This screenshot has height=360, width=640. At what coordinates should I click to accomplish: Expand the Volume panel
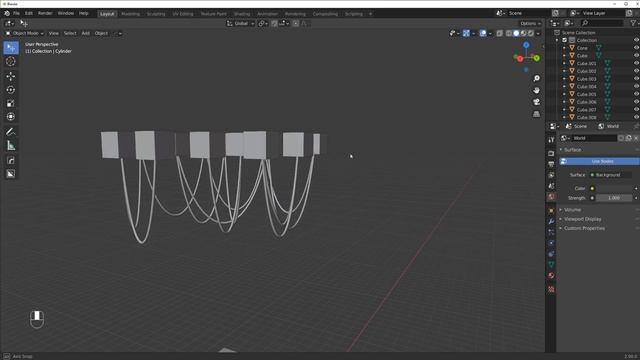(572, 209)
